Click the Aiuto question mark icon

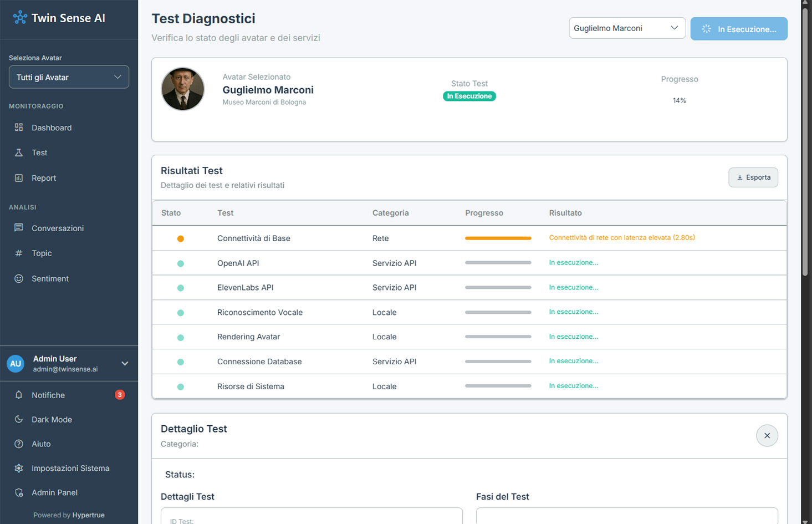(19, 444)
